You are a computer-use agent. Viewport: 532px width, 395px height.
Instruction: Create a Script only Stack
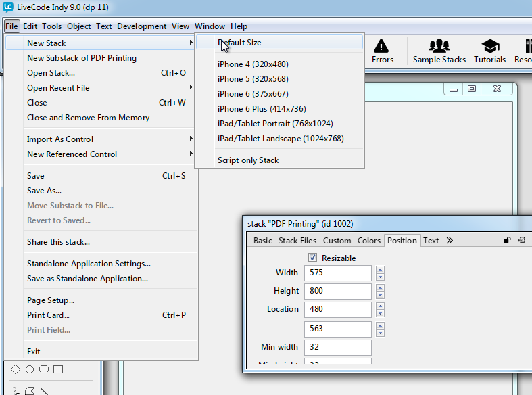coord(280,160)
